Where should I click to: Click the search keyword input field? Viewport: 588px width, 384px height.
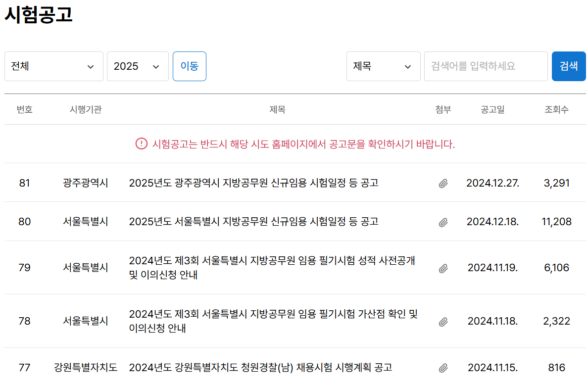486,66
